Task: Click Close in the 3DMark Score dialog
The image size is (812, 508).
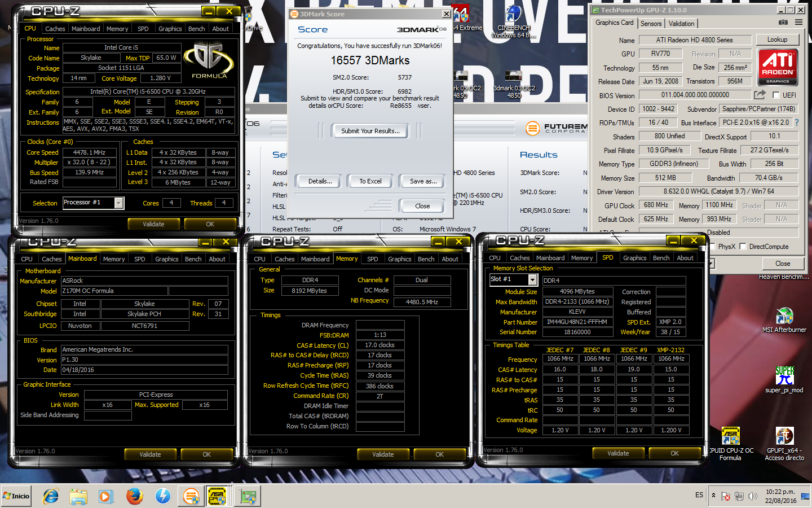Action: (422, 206)
